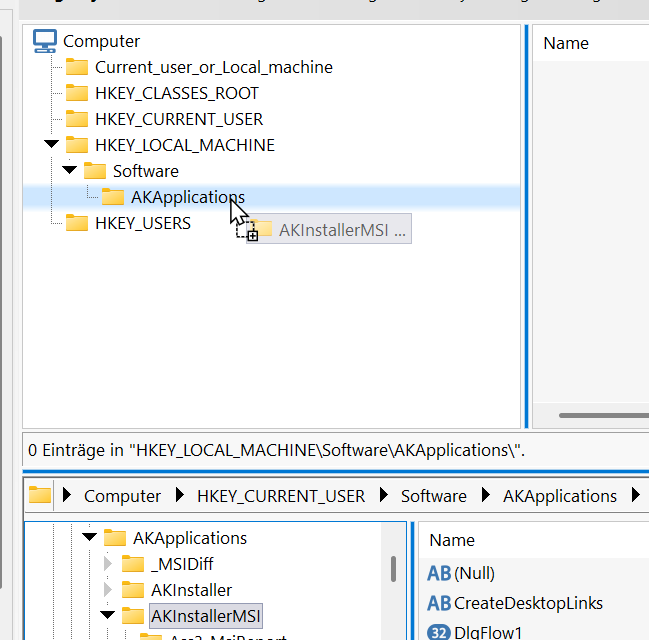Click the string icon beside CreateDesktopLinks
The height and width of the screenshot is (640, 649).
click(x=439, y=603)
